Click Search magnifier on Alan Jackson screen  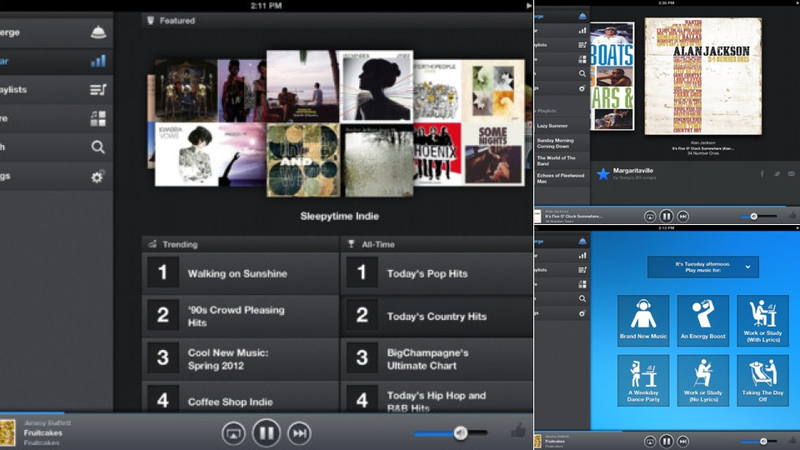[x=582, y=73]
